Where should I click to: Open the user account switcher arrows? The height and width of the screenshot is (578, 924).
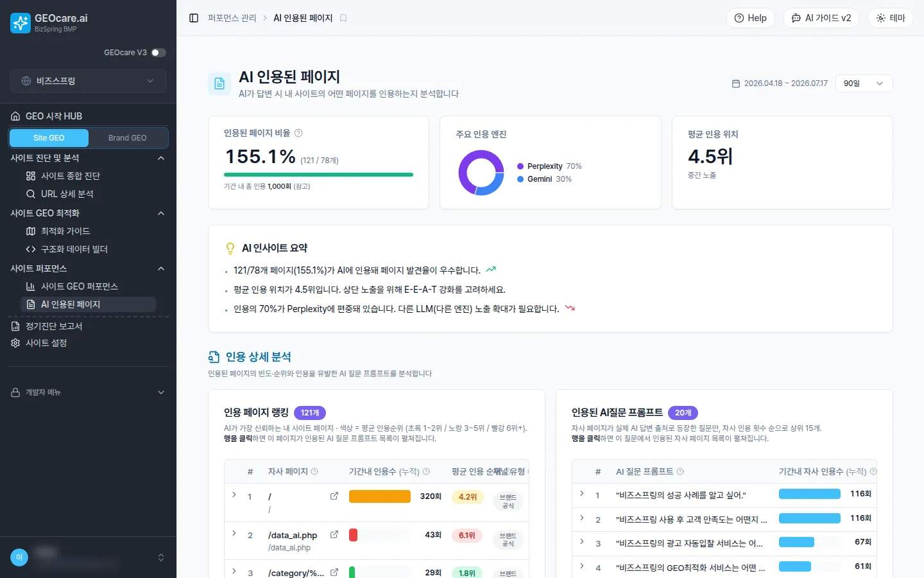(x=161, y=557)
